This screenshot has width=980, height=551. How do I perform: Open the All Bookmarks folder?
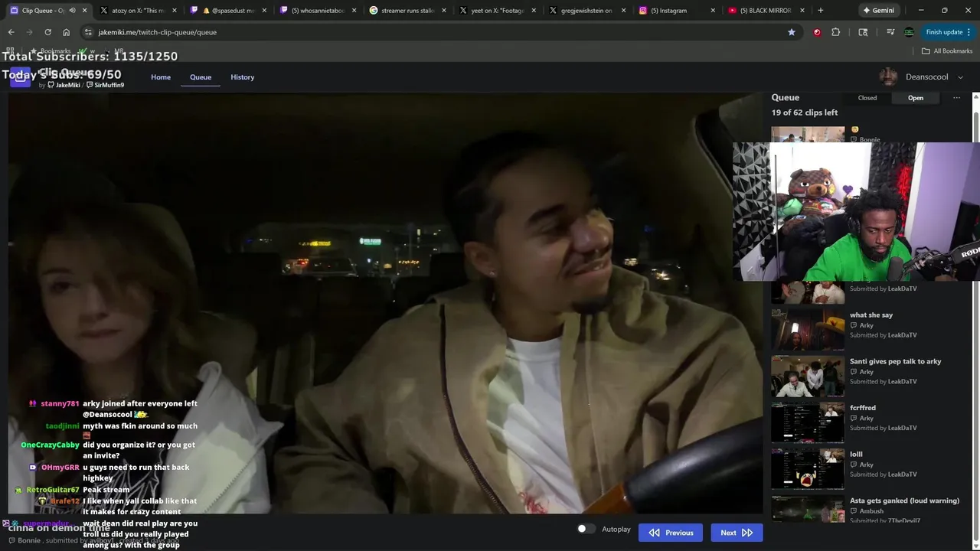click(x=947, y=51)
